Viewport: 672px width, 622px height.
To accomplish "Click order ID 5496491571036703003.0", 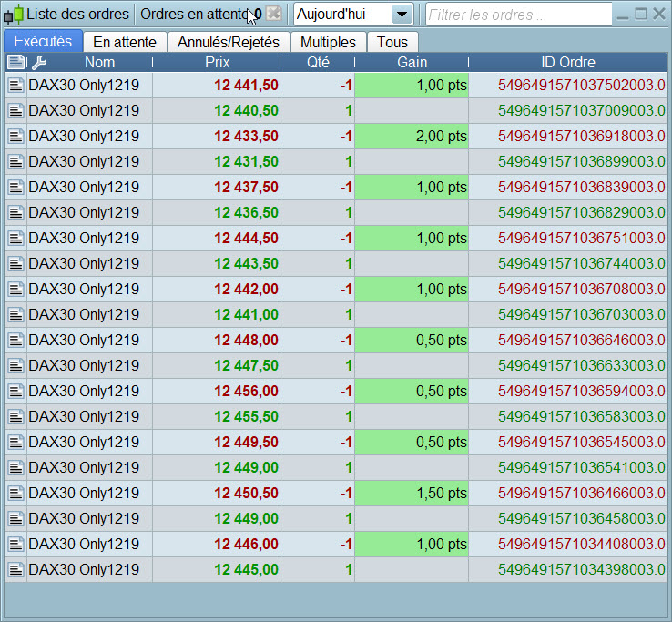I will (x=581, y=315).
